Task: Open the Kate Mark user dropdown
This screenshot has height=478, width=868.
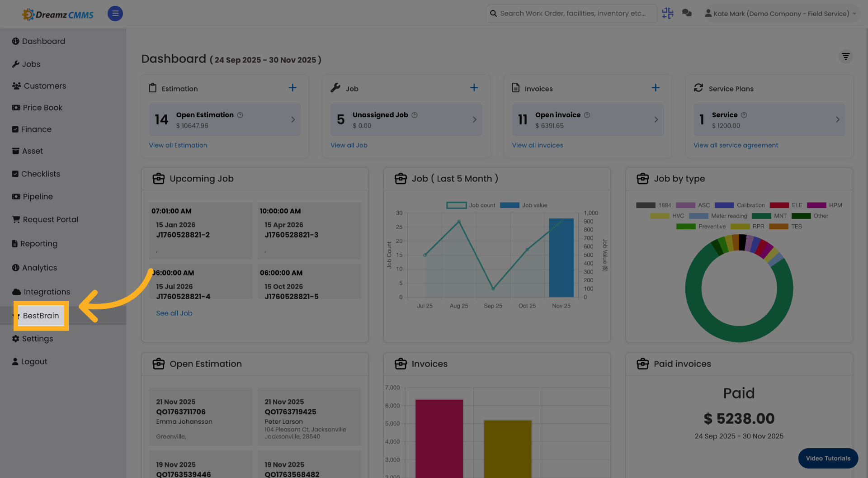Action: click(x=781, y=14)
